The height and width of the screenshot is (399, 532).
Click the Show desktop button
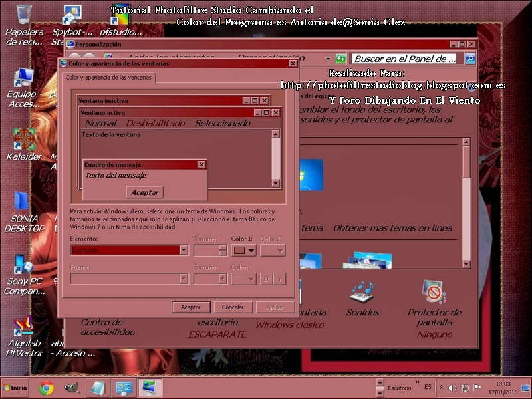pos(526,388)
